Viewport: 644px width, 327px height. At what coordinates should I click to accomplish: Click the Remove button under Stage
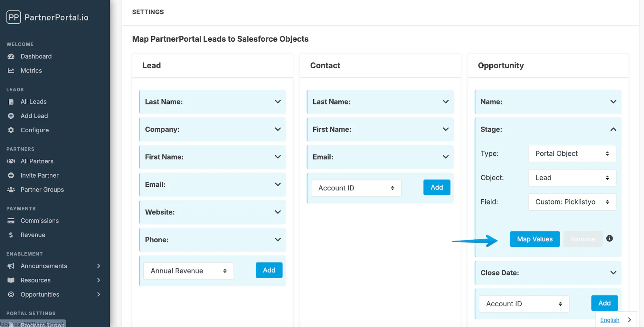[583, 239]
